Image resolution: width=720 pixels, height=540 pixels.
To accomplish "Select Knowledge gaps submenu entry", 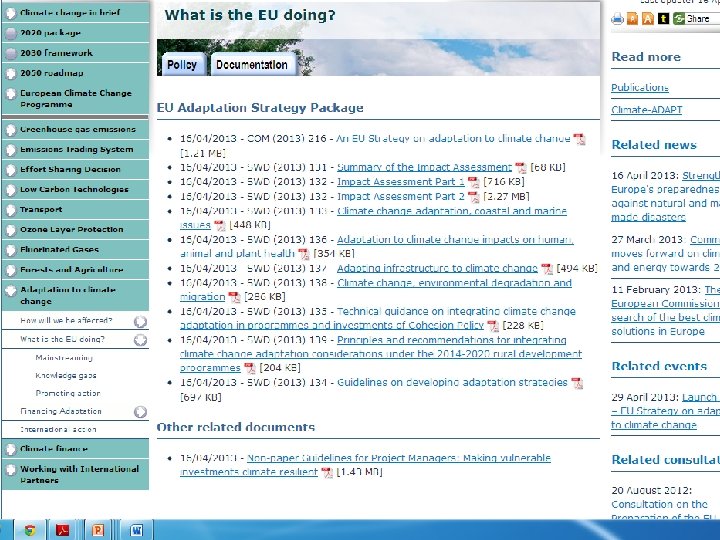I will (x=66, y=375).
